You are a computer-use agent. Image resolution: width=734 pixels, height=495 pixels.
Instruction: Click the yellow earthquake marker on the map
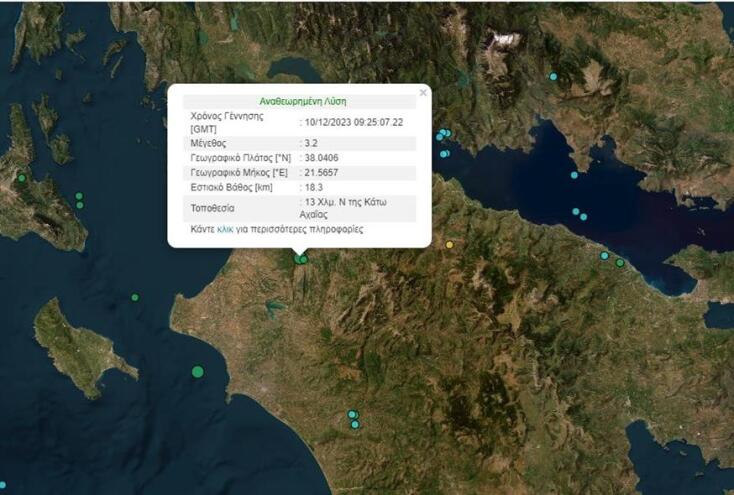449,244
